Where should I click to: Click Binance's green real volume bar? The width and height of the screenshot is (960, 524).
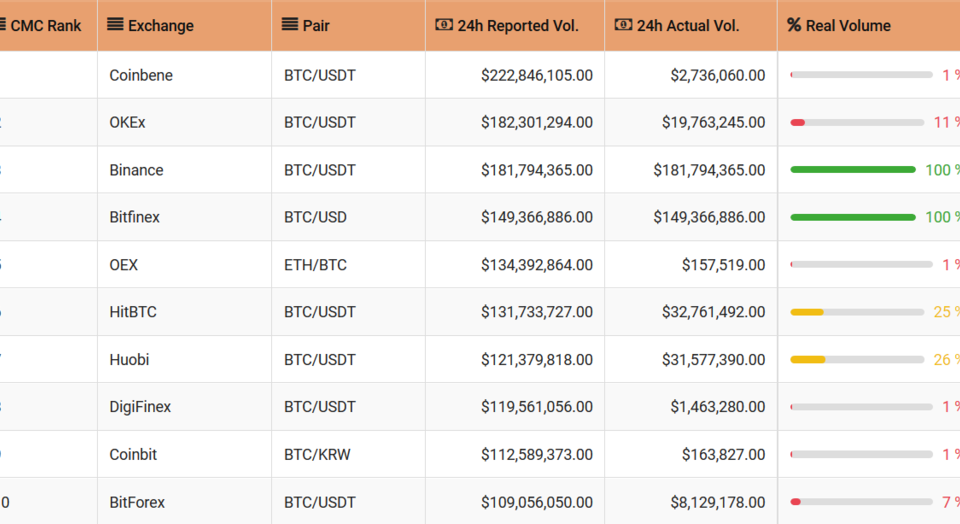pos(853,170)
